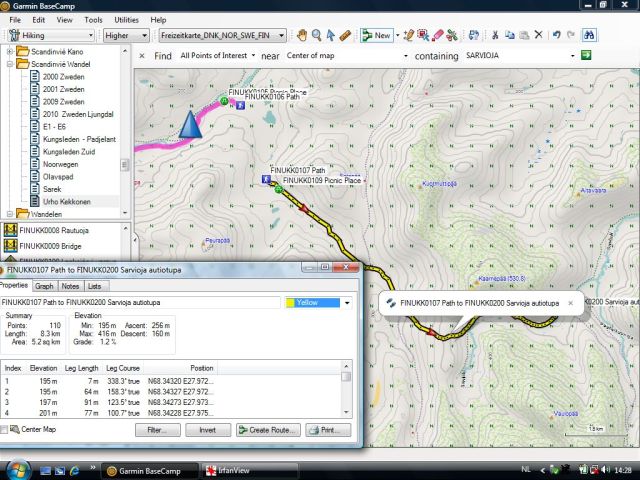Switch to the Graph tab

45,286
